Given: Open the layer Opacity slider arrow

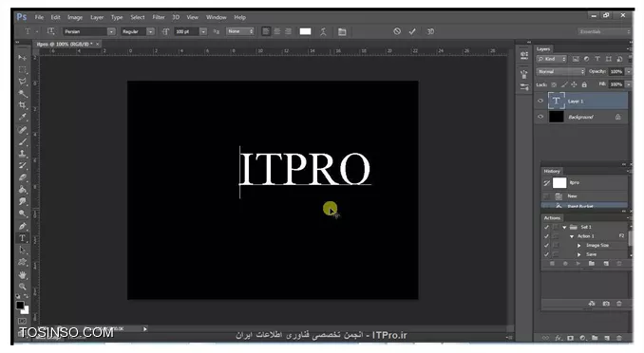Looking at the screenshot, I should [x=629, y=71].
